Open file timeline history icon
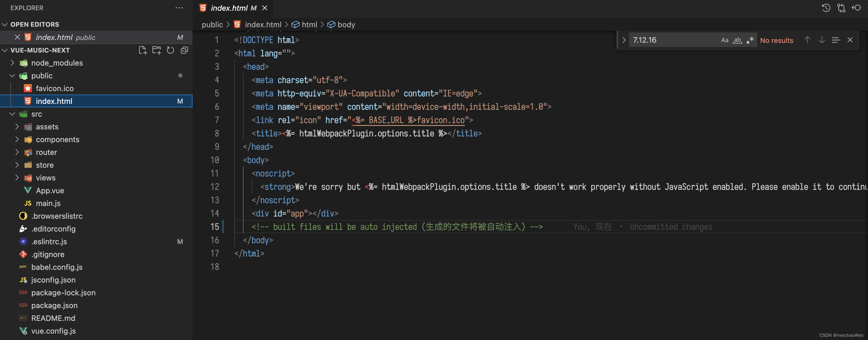This screenshot has height=340, width=868. pos(826,8)
